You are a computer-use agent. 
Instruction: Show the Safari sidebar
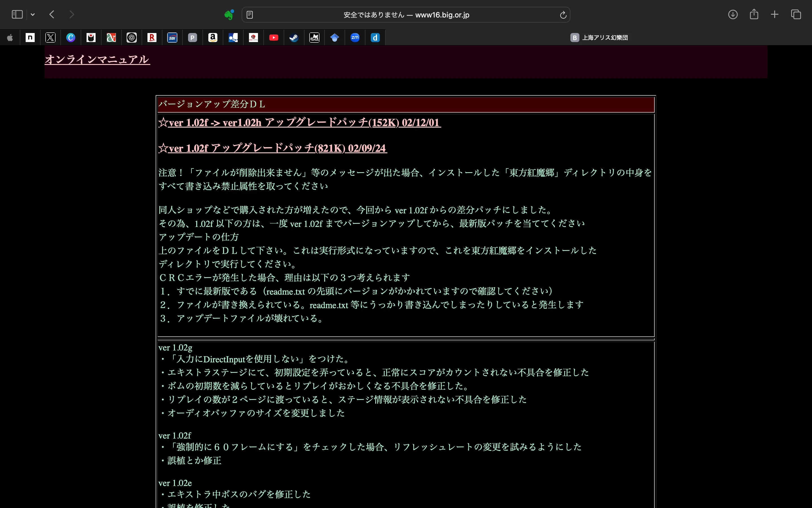coord(17,14)
